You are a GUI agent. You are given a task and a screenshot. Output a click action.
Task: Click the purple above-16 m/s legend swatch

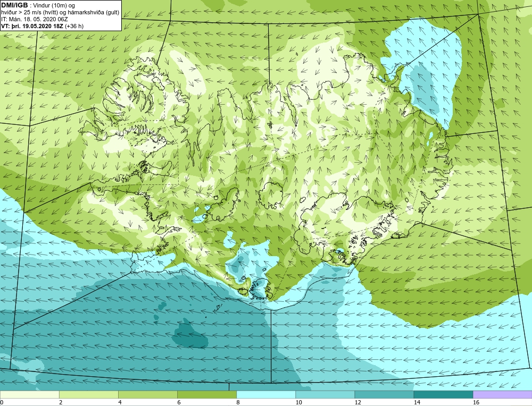coord(503,395)
